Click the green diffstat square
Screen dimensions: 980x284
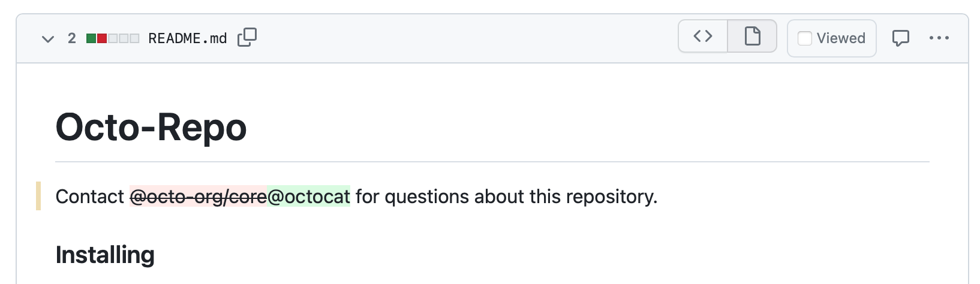pyautogui.click(x=91, y=38)
